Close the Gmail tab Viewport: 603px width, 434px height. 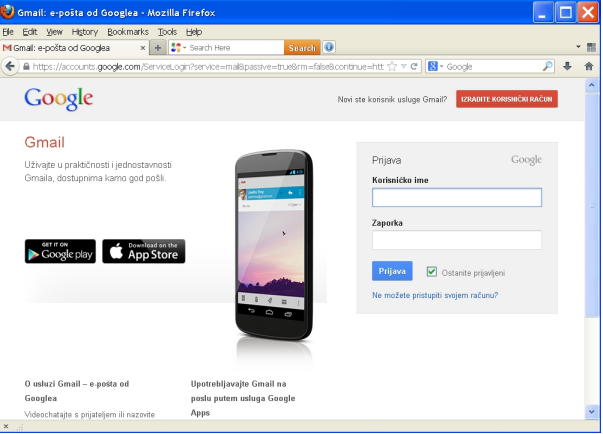click(142, 48)
